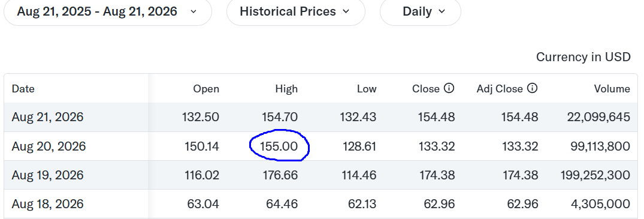Click the circled 155.00 high value
The height and width of the screenshot is (219, 644).
279,146
